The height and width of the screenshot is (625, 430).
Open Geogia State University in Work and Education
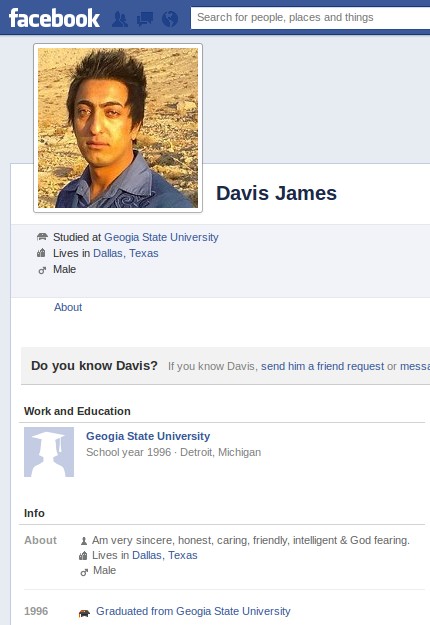coord(148,436)
